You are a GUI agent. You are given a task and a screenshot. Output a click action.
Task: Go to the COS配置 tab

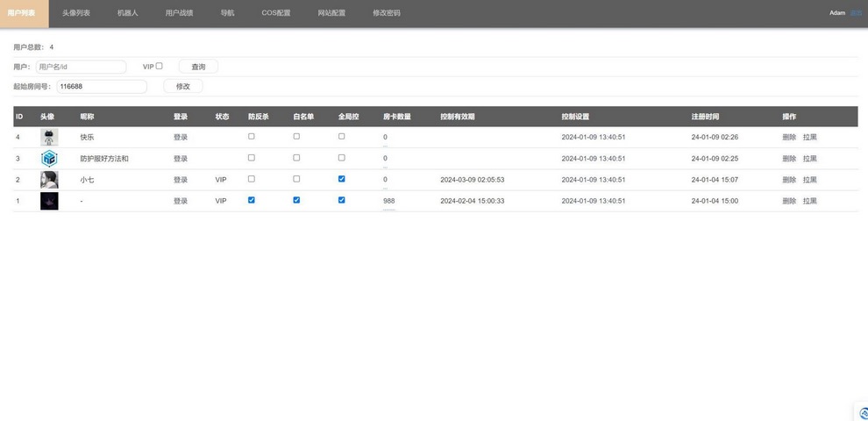pyautogui.click(x=276, y=13)
